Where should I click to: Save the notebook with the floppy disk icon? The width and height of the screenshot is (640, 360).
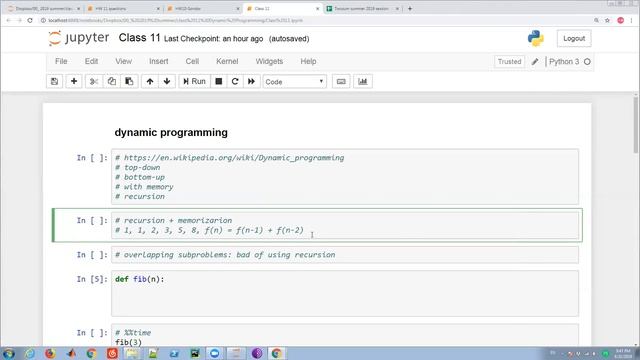tap(54, 81)
